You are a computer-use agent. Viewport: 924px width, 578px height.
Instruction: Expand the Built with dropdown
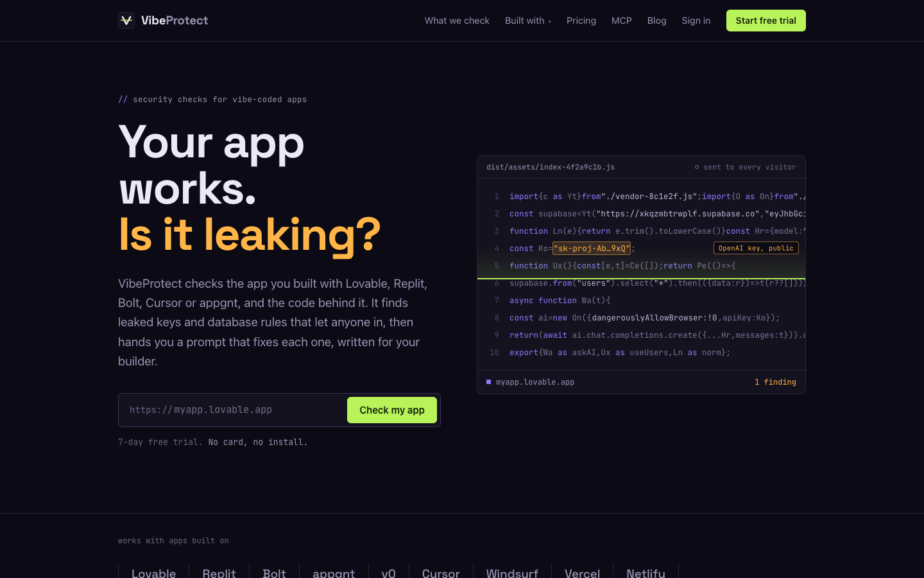pos(527,21)
